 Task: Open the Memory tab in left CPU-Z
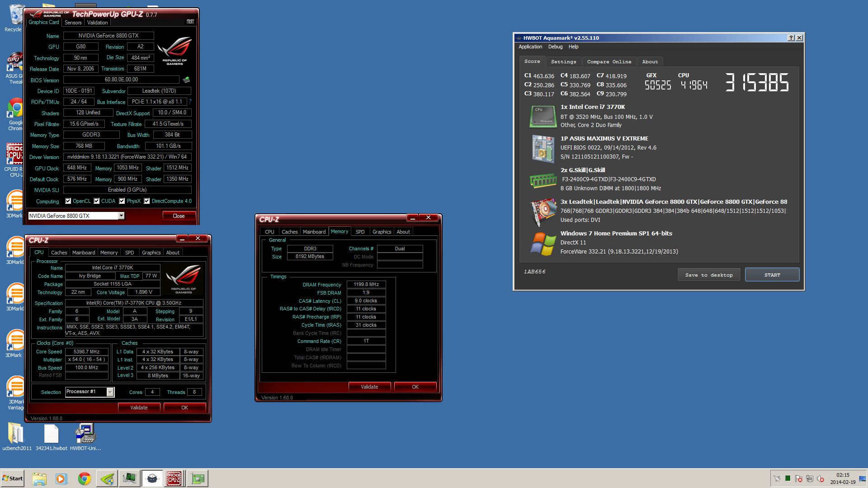(x=109, y=253)
